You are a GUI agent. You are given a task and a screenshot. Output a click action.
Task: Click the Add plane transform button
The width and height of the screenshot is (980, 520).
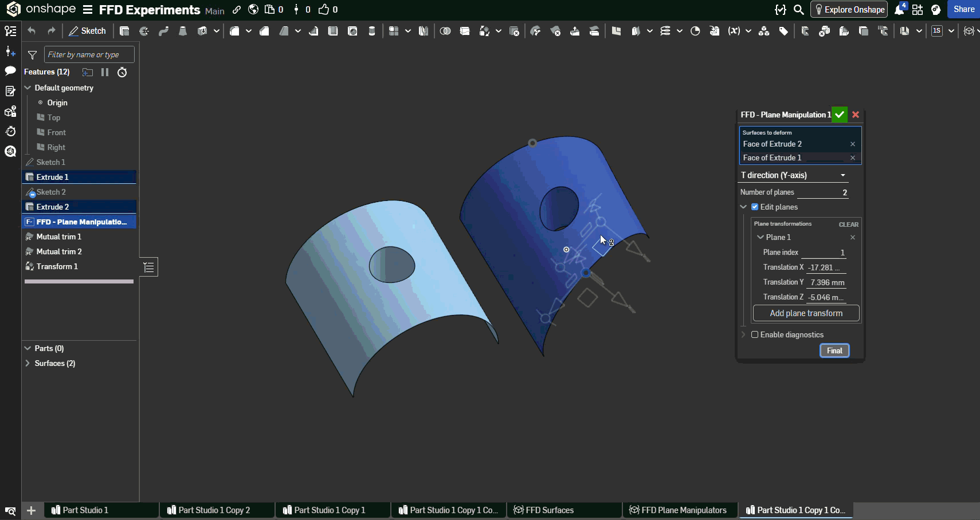(806, 313)
